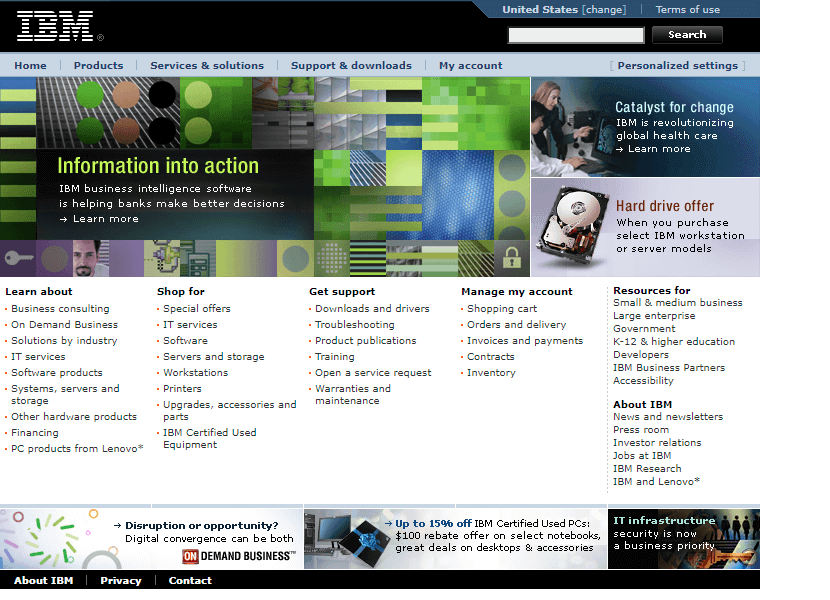
Task: Open Business consulting link
Action: 60,308
